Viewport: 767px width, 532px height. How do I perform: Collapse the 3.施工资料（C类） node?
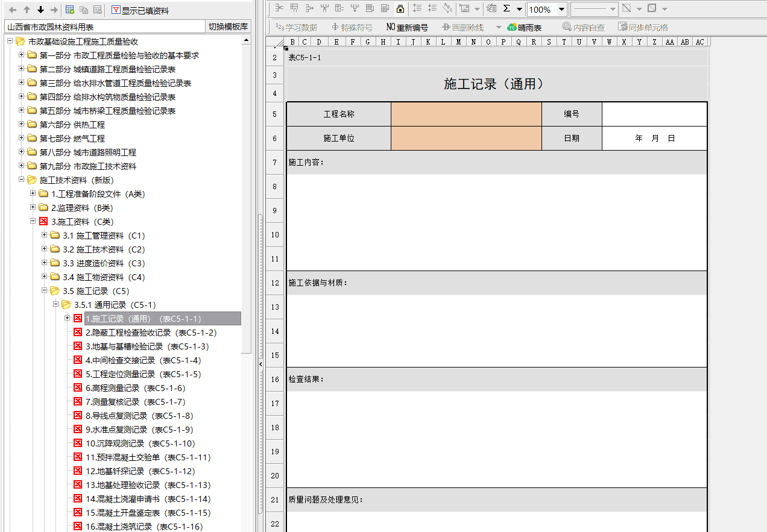point(33,221)
